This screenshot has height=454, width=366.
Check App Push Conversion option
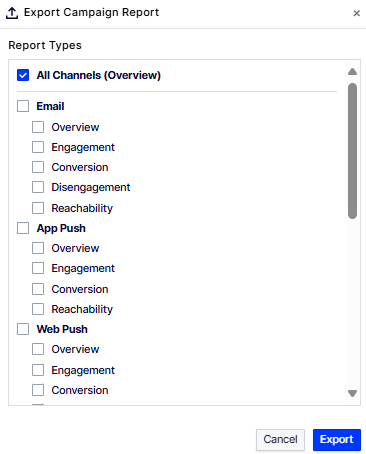pos(38,289)
